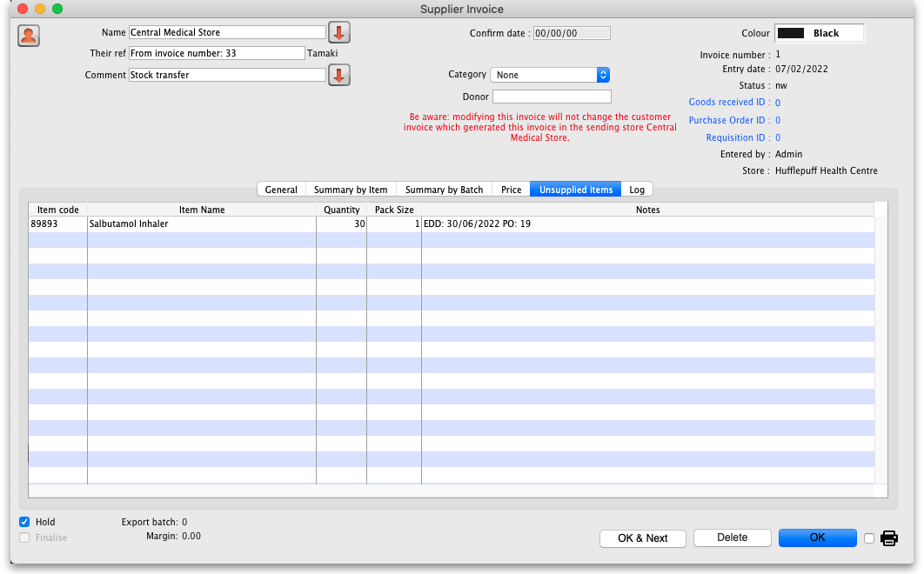Switch to the General tab
Viewport: 924px width, 574px height.
[x=281, y=190]
